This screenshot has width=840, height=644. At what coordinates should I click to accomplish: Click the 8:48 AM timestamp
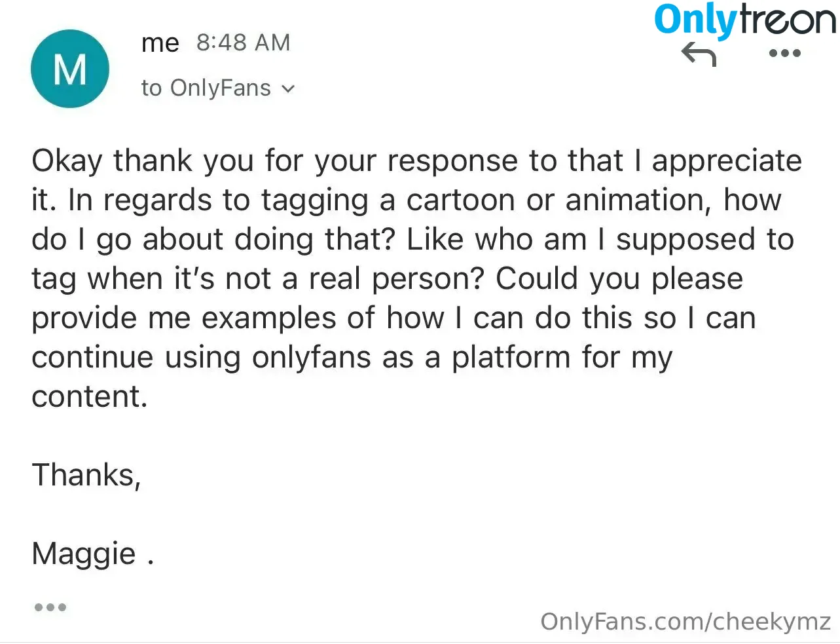(x=243, y=43)
